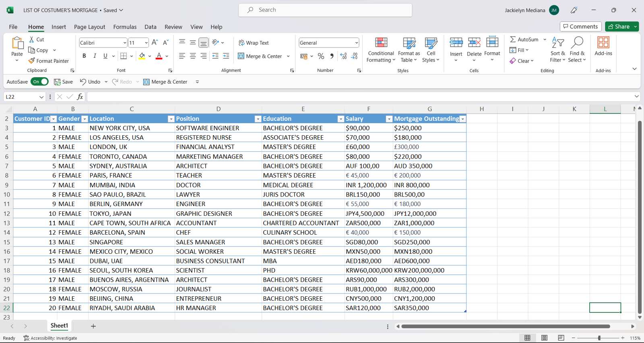Switch to the Review tab

coord(173,27)
